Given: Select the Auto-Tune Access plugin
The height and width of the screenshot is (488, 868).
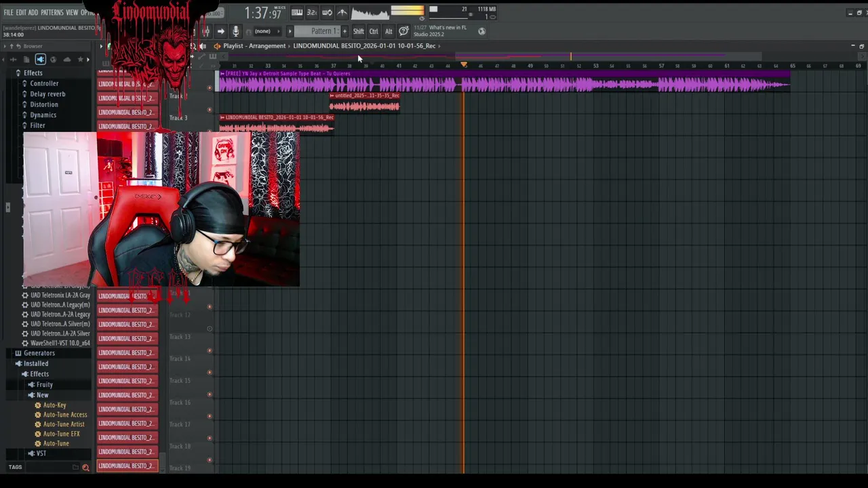Looking at the screenshot, I should pos(64,415).
